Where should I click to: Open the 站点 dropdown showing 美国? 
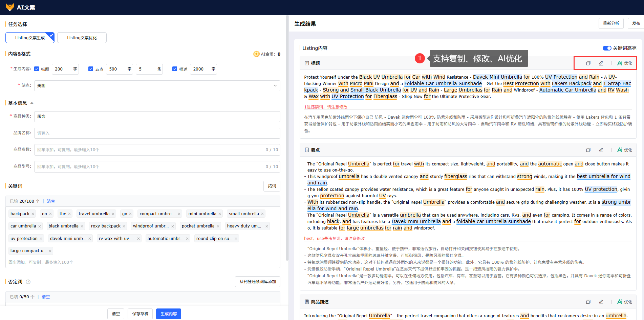pos(157,86)
